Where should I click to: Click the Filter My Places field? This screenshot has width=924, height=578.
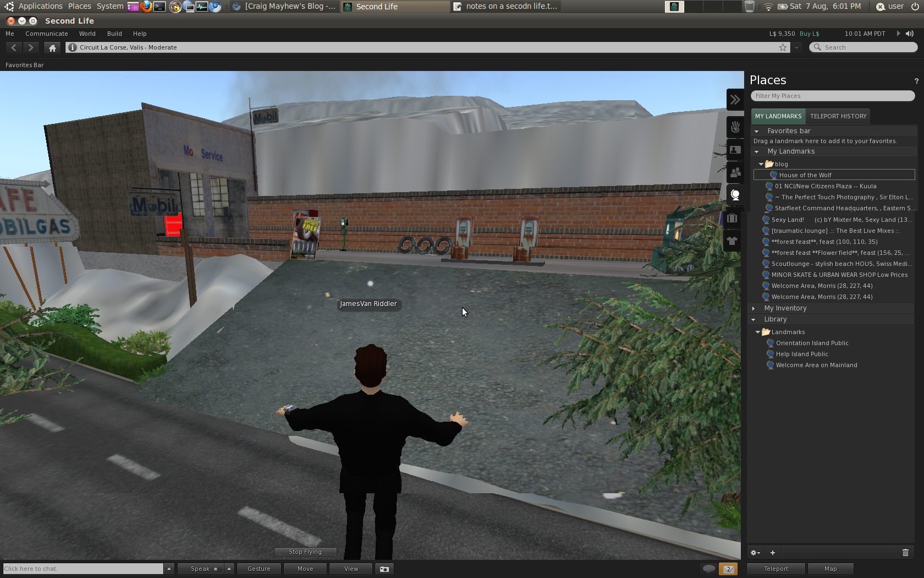pyautogui.click(x=832, y=96)
